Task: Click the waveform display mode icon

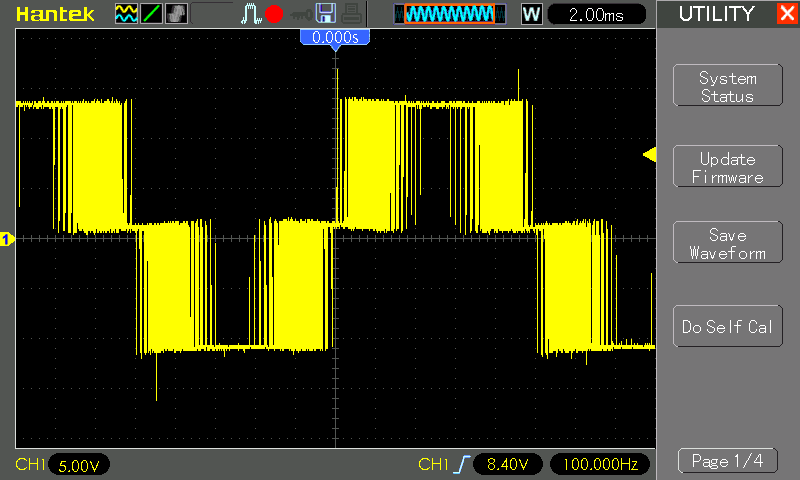Action: pos(126,14)
